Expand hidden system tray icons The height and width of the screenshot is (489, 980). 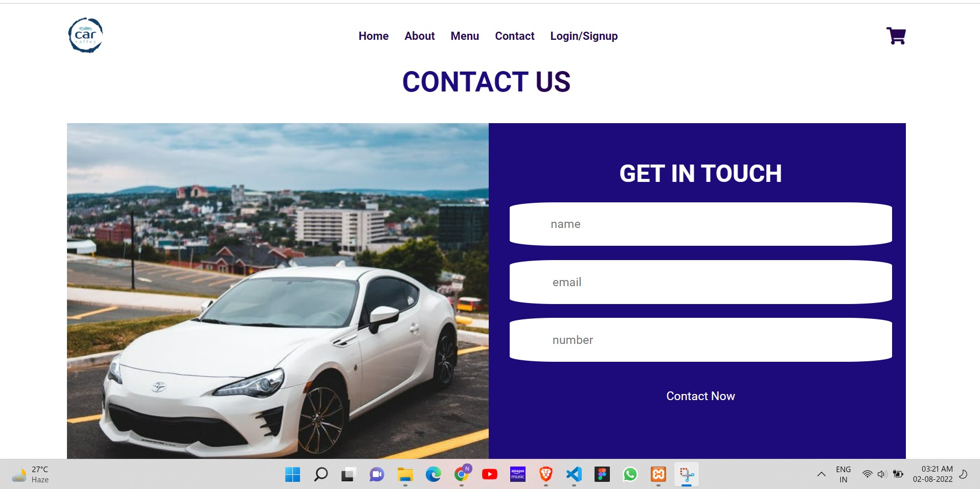[x=821, y=474]
